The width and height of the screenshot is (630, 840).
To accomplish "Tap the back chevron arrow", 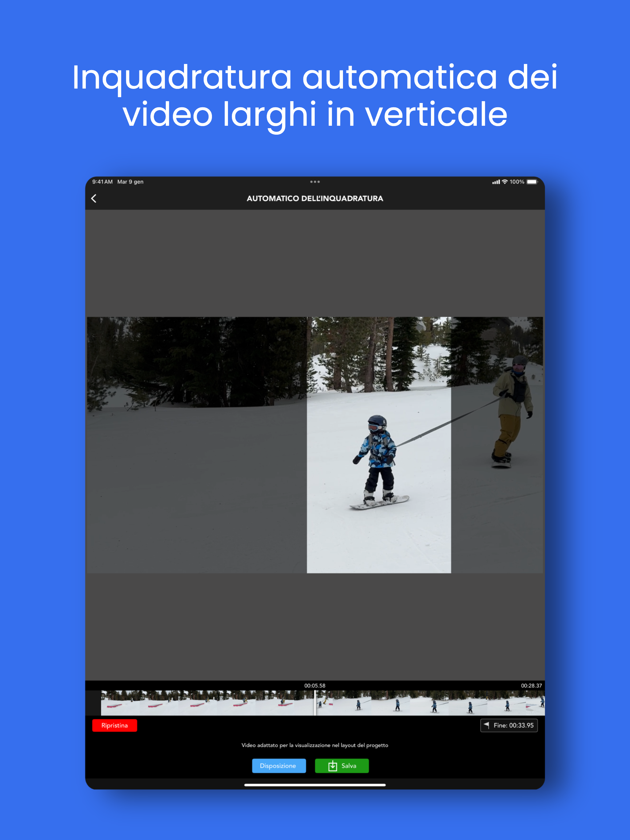I will tap(94, 198).
